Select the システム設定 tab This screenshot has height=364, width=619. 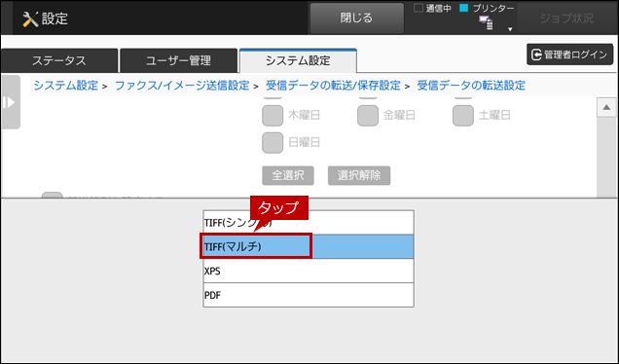tap(298, 60)
